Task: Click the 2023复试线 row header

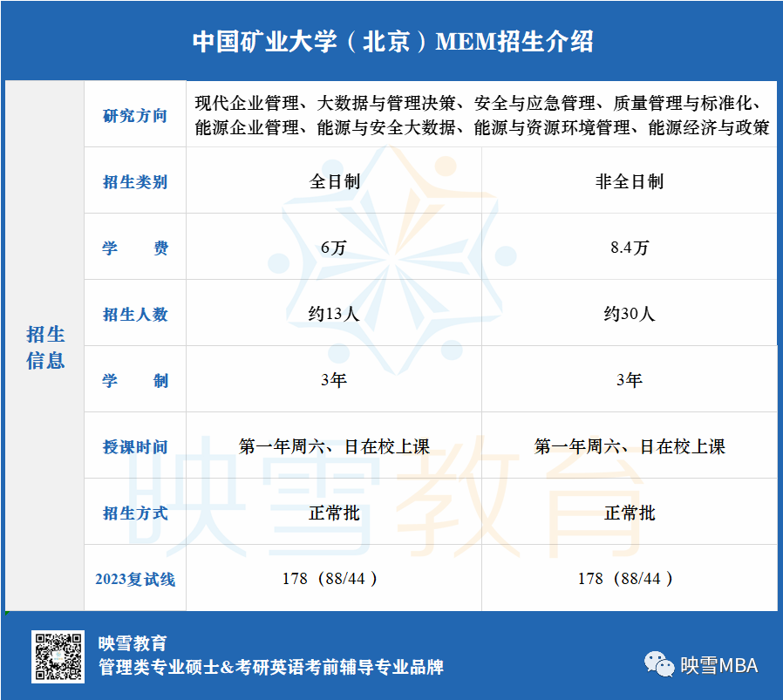Action: point(135,579)
